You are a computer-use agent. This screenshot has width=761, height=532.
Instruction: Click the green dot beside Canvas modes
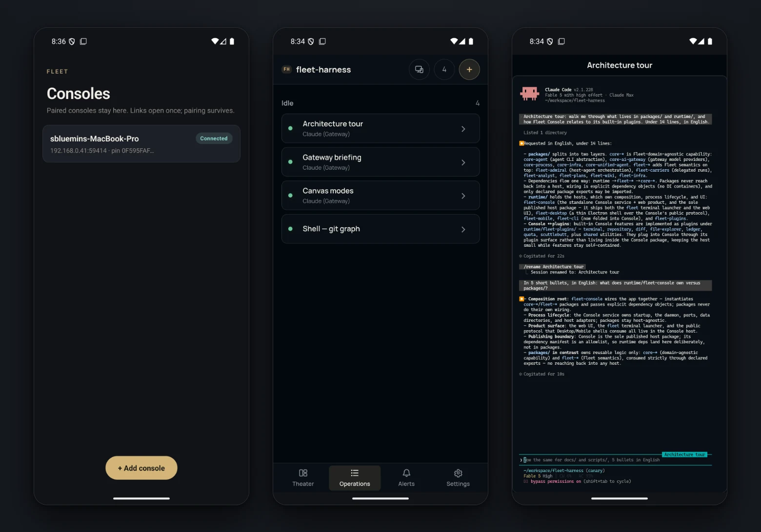(291, 196)
